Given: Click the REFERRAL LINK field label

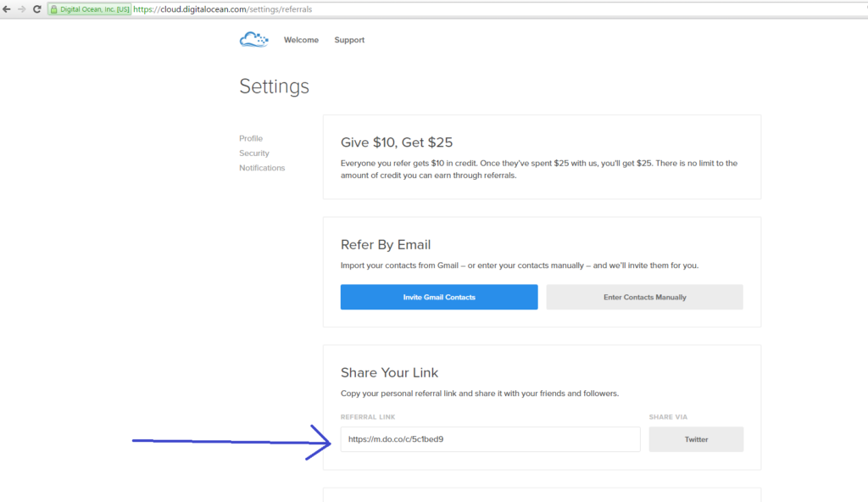Looking at the screenshot, I should tap(368, 417).
